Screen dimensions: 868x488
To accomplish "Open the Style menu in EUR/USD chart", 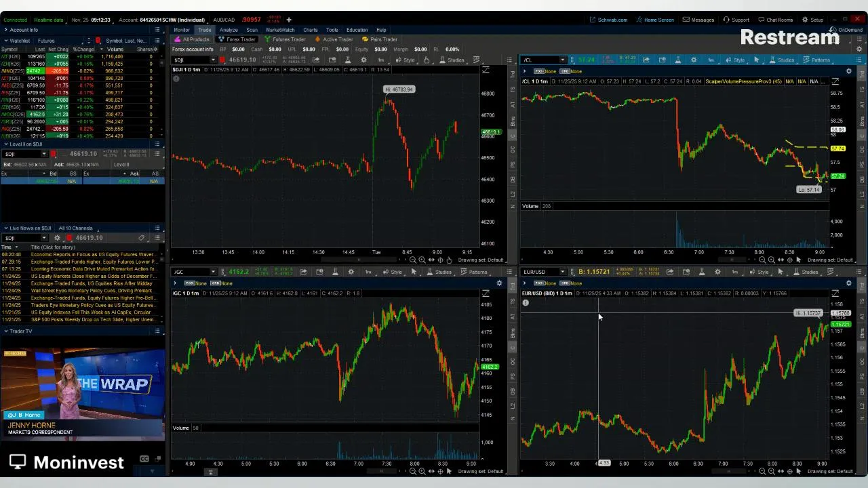I will [759, 272].
